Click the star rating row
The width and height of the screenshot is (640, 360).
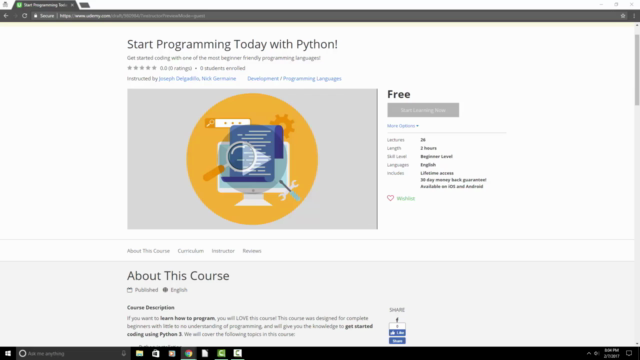point(142,68)
